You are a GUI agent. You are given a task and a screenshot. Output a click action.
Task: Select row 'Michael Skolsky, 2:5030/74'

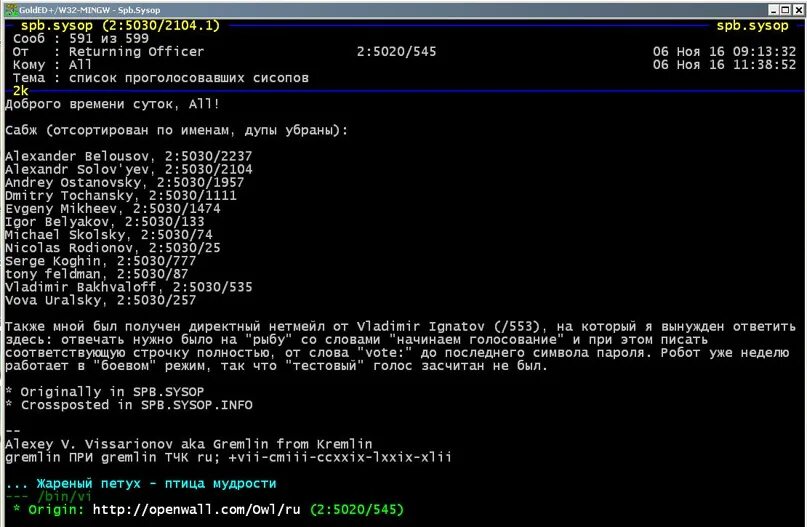(109, 235)
